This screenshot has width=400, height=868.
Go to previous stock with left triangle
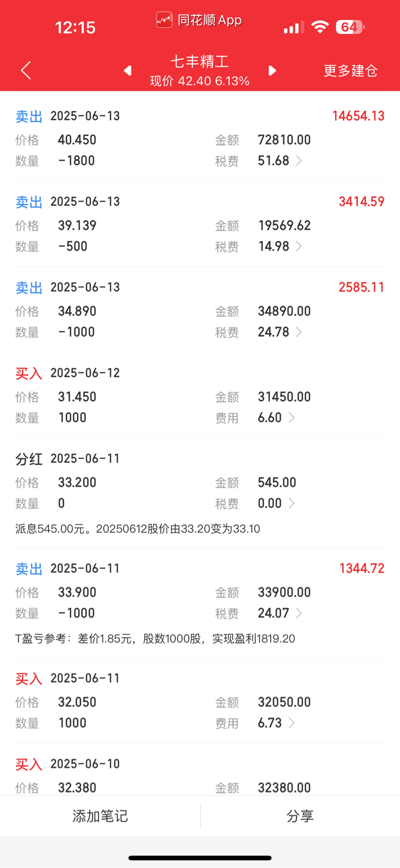coord(128,70)
